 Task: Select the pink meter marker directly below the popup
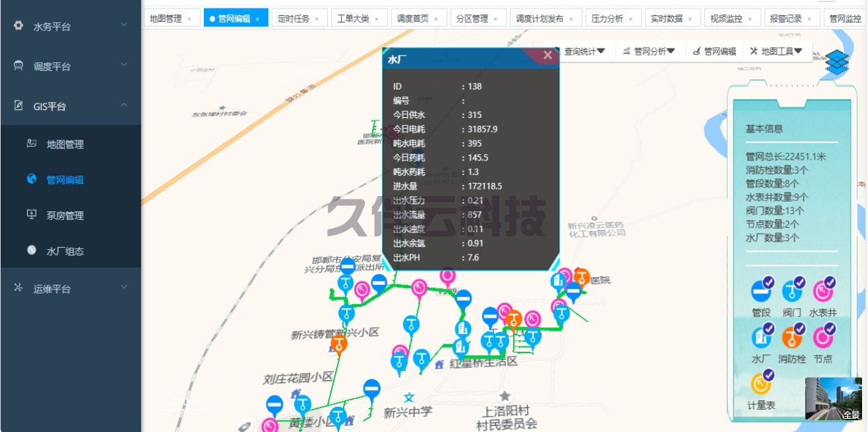[x=448, y=276]
